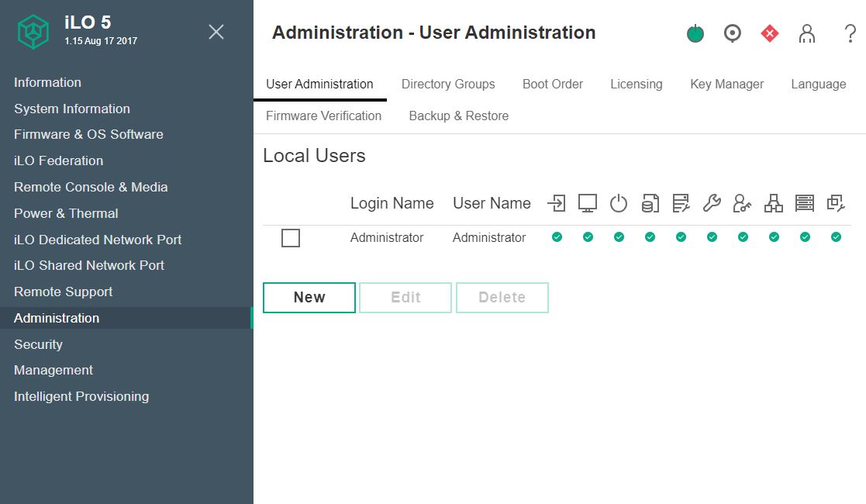Image resolution: width=866 pixels, height=504 pixels.
Task: Click the red health status icon
Action: pyautogui.click(x=769, y=33)
